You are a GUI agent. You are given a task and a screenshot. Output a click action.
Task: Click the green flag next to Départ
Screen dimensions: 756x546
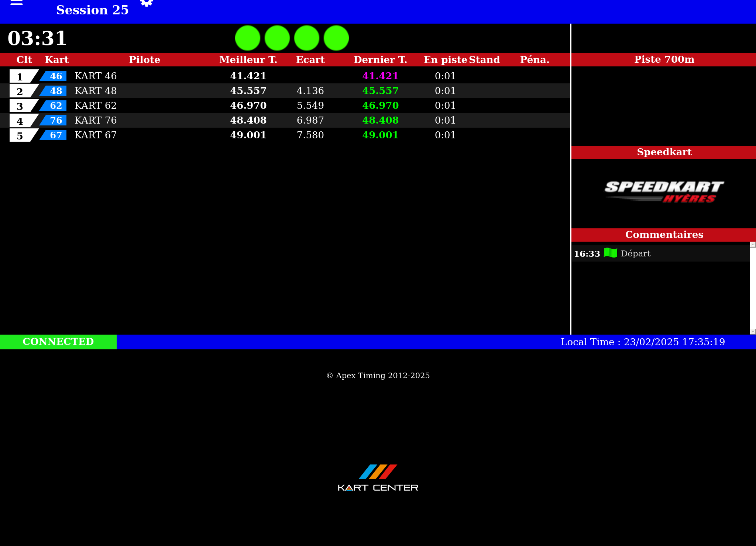point(610,253)
